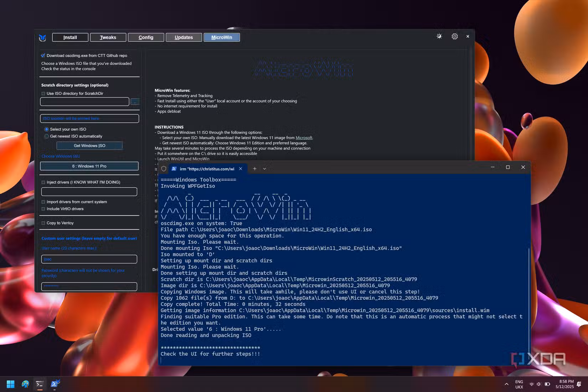
Task: Open the notifications bell icon
Action: [x=579, y=384]
